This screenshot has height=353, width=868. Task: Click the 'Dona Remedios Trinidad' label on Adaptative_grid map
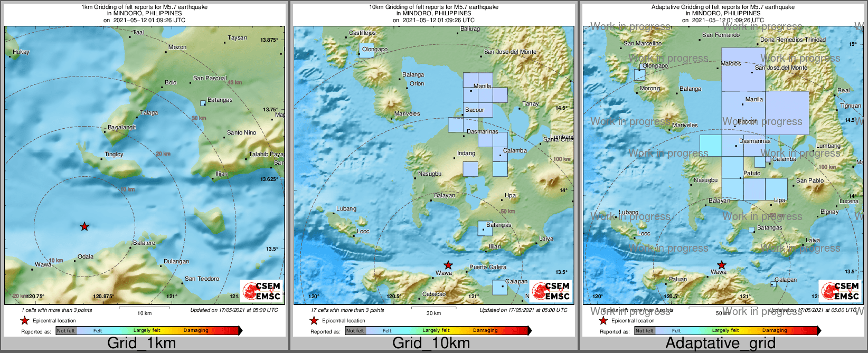pos(793,40)
